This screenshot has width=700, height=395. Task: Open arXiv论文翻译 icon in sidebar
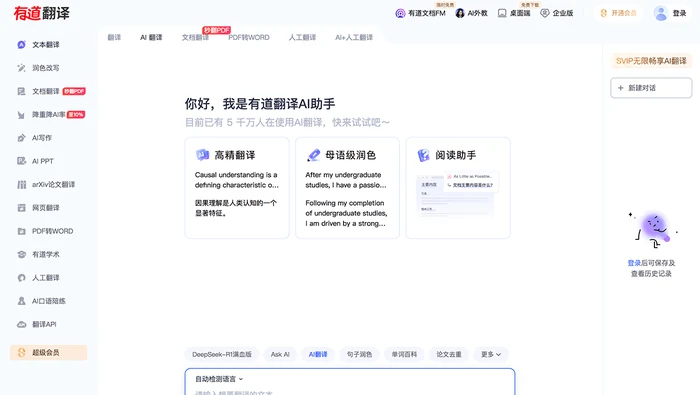(21, 184)
